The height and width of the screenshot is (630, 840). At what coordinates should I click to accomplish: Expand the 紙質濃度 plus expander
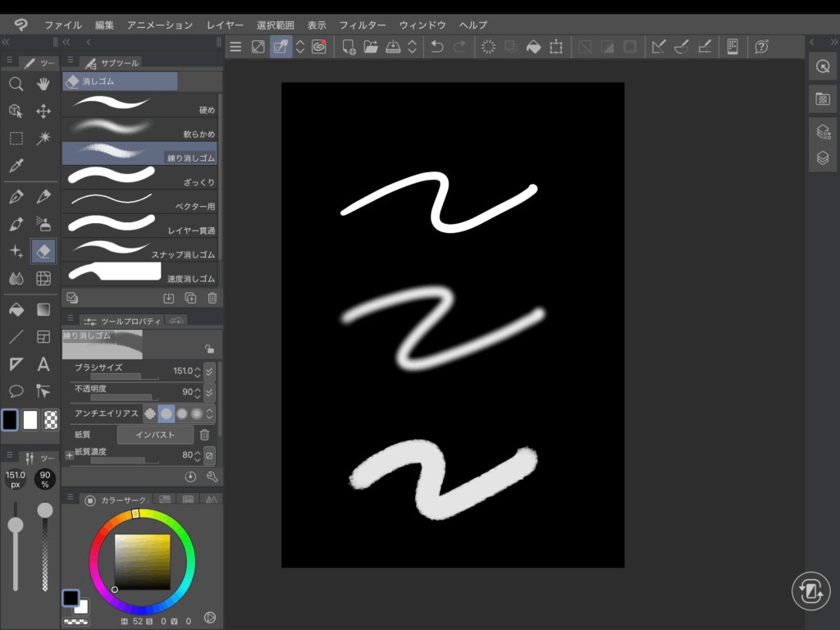[x=69, y=454]
